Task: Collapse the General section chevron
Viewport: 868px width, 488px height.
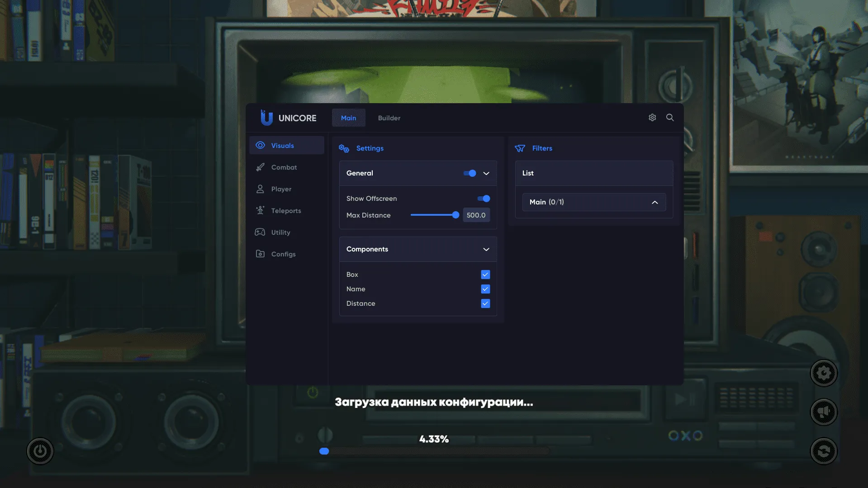Action: (x=486, y=173)
